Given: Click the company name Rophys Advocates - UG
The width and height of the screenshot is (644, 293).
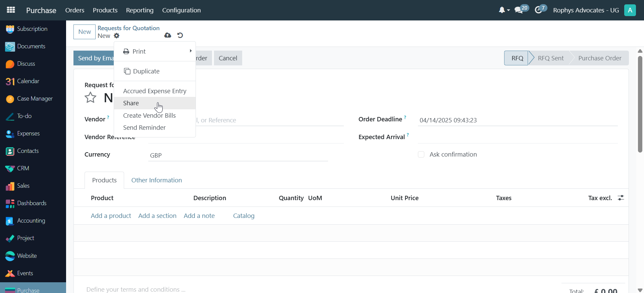Looking at the screenshot, I should click(x=586, y=10).
